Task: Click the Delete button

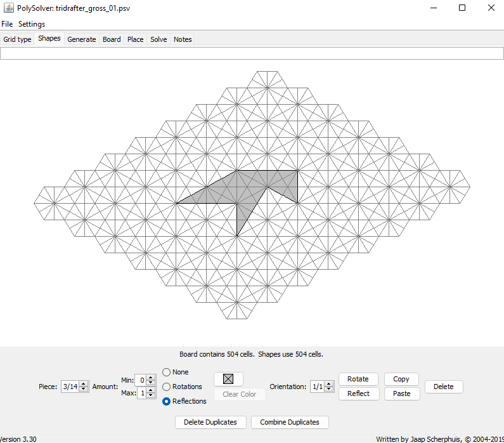Action: tap(444, 387)
